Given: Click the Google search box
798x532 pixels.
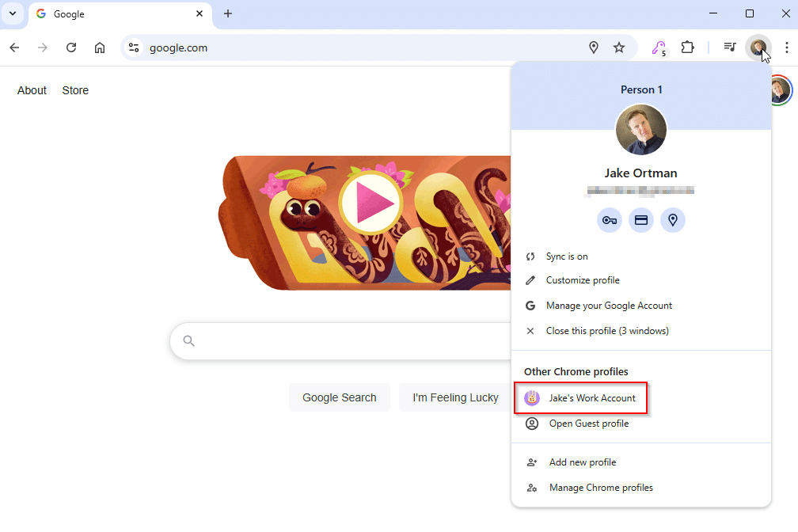Looking at the screenshot, I should click(341, 341).
